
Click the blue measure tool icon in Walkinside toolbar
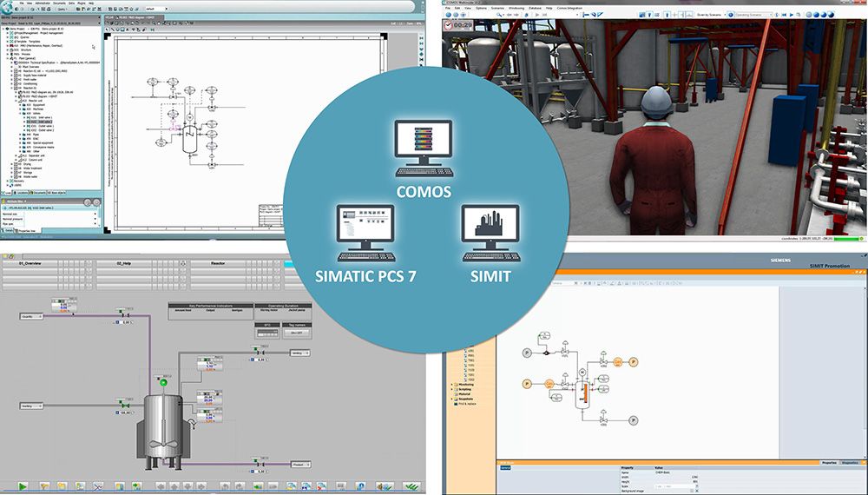586,15
